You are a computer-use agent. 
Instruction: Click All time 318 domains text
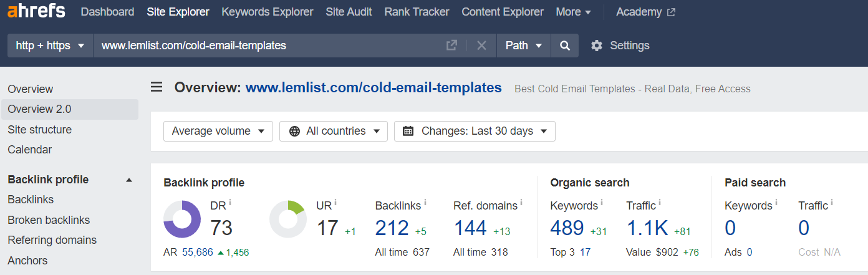[x=481, y=252]
